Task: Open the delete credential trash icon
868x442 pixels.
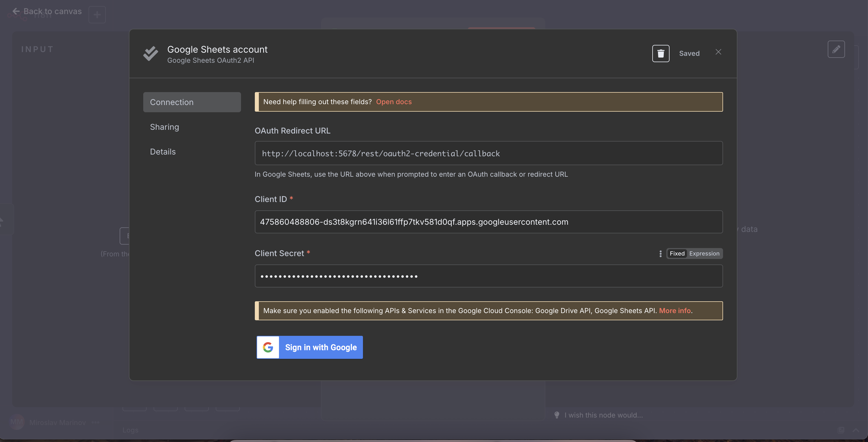Action: coord(660,53)
